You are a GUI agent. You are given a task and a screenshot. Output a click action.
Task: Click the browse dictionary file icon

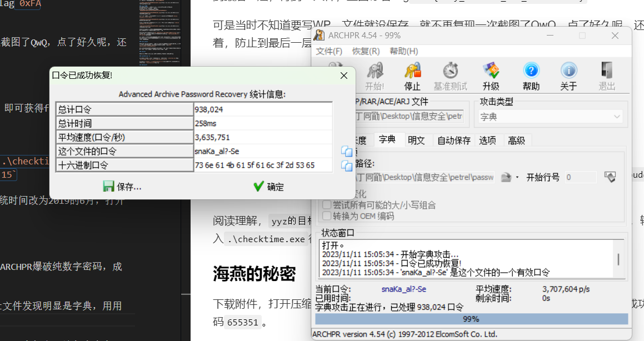point(506,177)
